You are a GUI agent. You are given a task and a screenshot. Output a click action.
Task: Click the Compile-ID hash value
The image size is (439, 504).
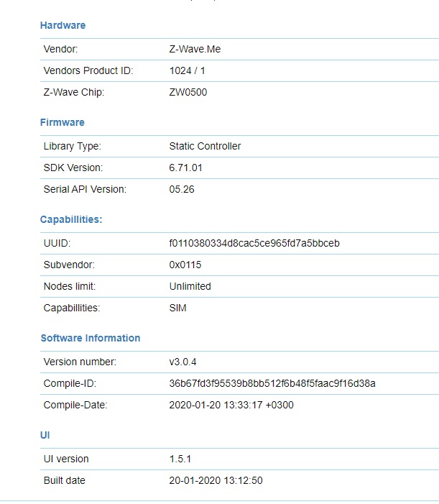pyautogui.click(x=272, y=383)
